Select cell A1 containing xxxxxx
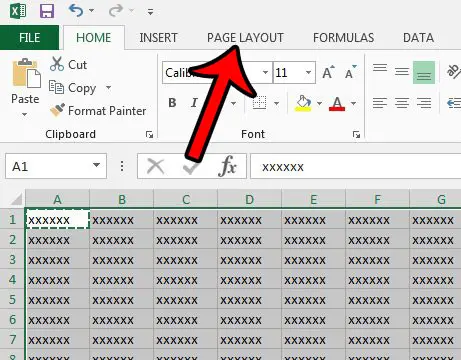This screenshot has width=461, height=360. [57, 219]
